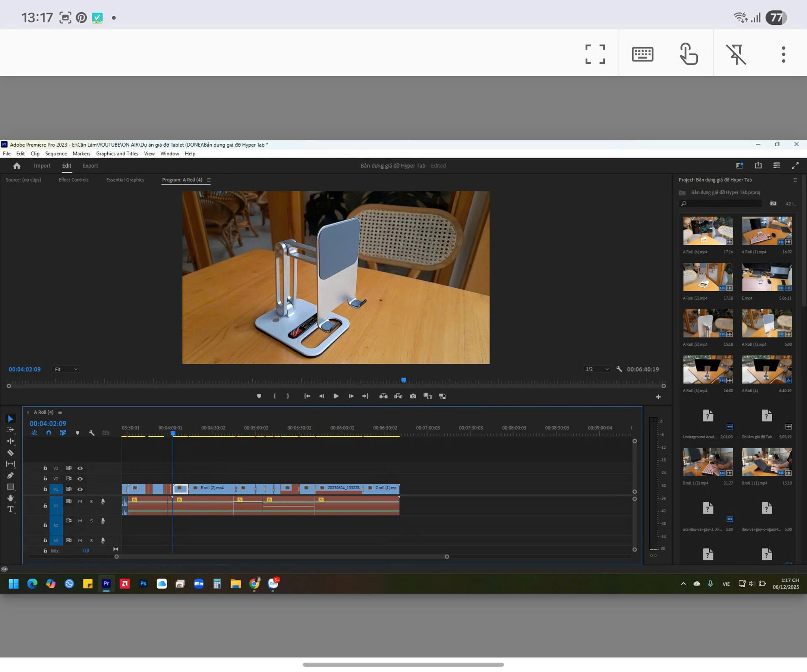Select the Rectangle tool
The width and height of the screenshot is (807, 672).
click(x=11, y=487)
